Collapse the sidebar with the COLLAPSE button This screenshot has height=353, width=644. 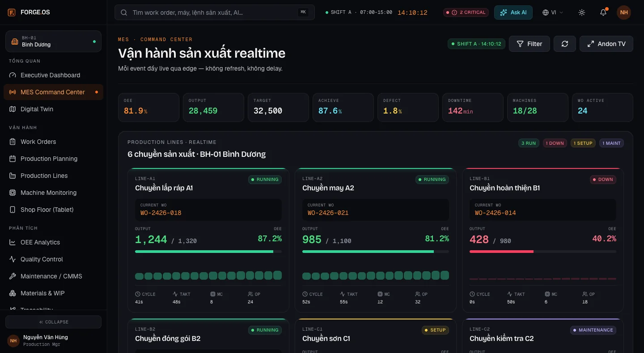53,322
